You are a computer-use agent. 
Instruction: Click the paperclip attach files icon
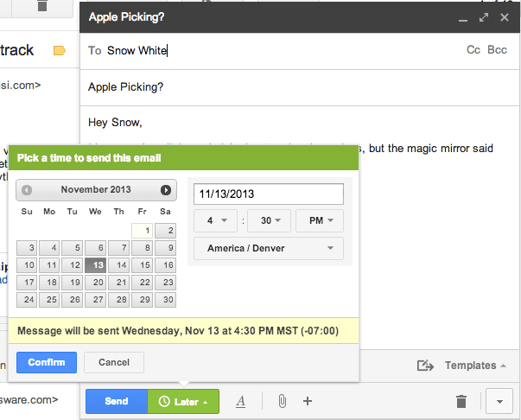pos(281,401)
